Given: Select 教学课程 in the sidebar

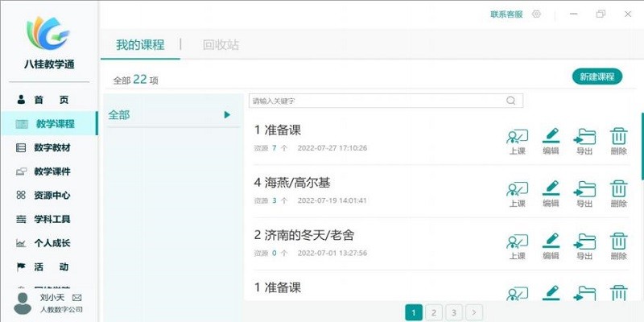Looking at the screenshot, I should point(49,124).
